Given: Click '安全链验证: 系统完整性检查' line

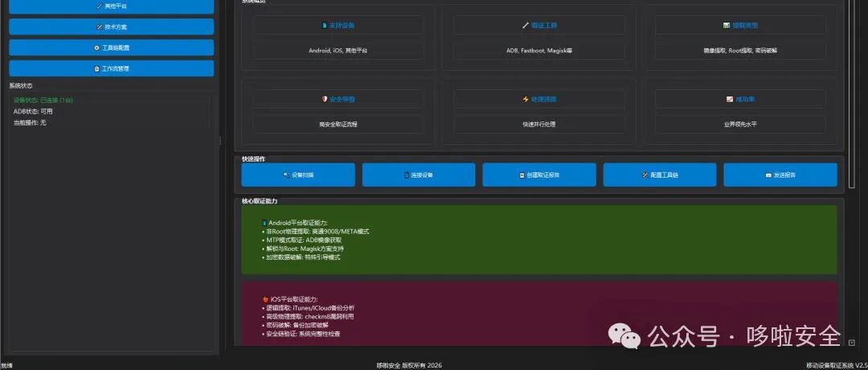Looking at the screenshot, I should click(x=301, y=334).
